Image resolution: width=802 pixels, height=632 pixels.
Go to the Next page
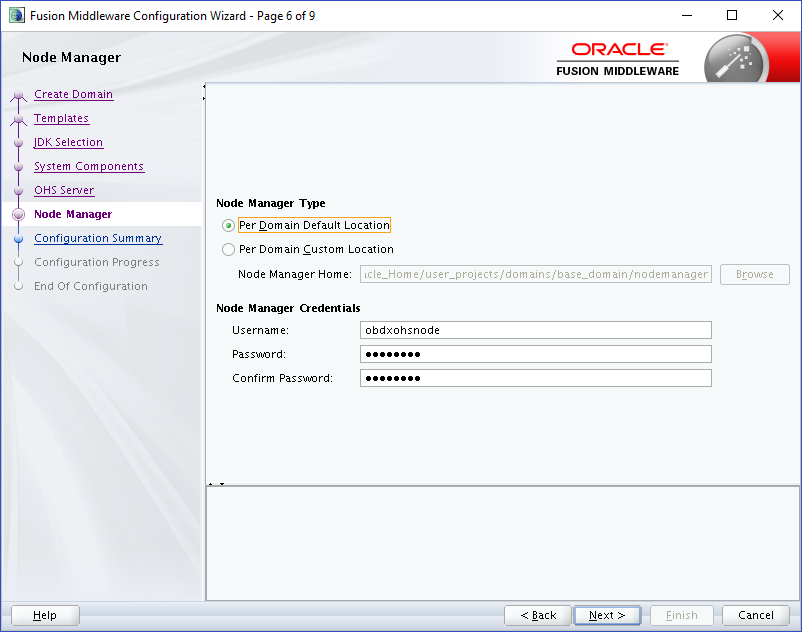(x=607, y=616)
